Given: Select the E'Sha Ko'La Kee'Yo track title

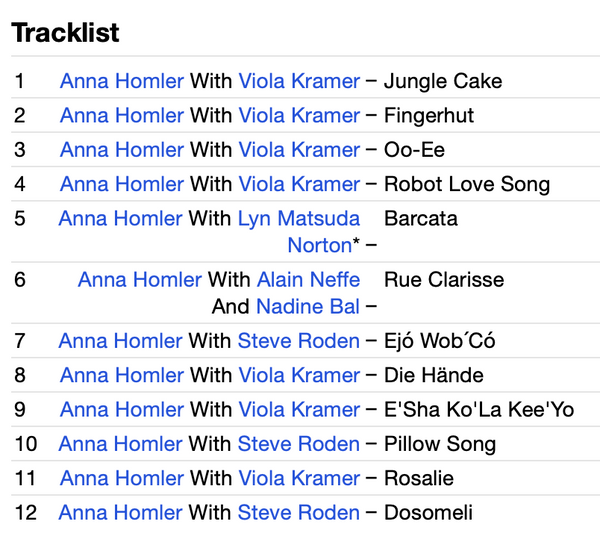Looking at the screenshot, I should pos(479,410).
